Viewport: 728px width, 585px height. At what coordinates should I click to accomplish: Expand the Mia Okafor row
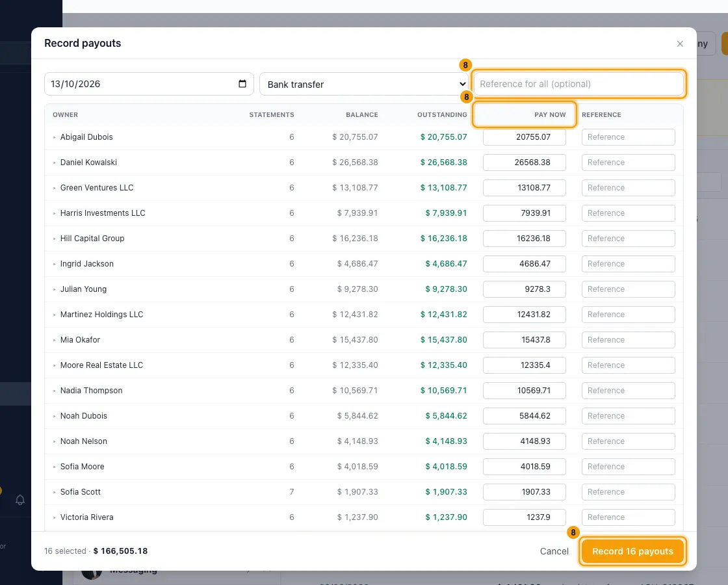(55, 340)
